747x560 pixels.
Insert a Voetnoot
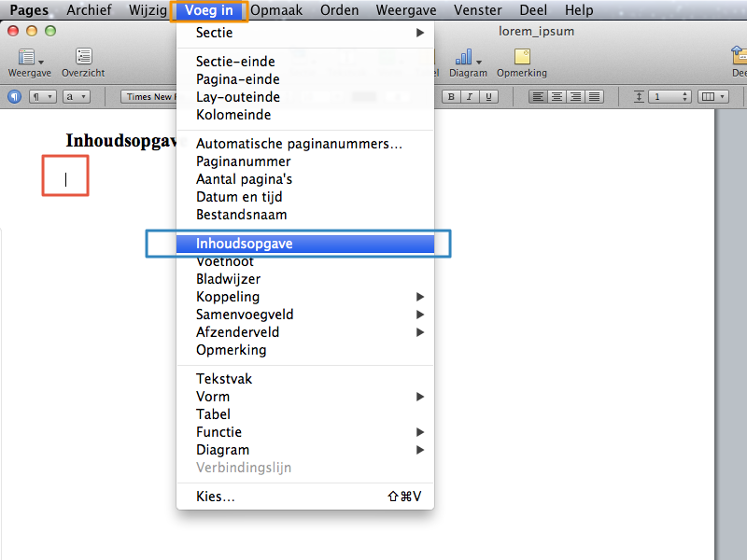click(305, 261)
